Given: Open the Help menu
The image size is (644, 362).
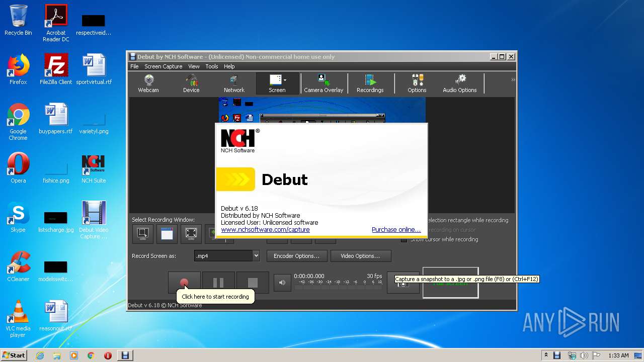Looking at the screenshot, I should (229, 66).
